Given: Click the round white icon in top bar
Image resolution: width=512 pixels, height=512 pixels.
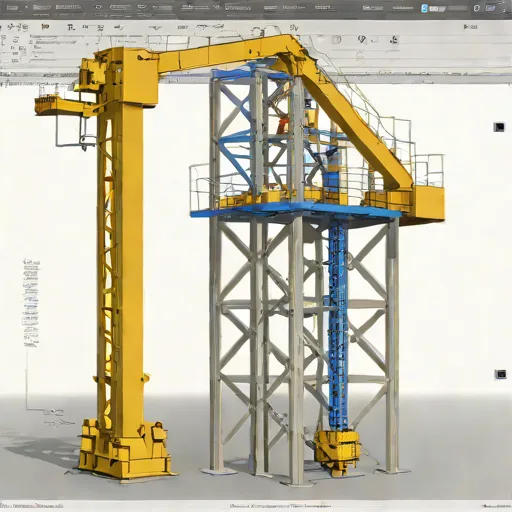Looking at the screenshot, I should point(477,8).
